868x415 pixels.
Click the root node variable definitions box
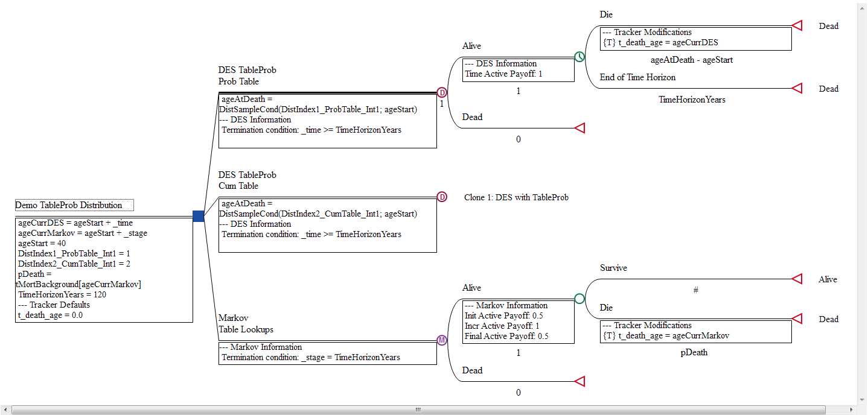point(104,270)
